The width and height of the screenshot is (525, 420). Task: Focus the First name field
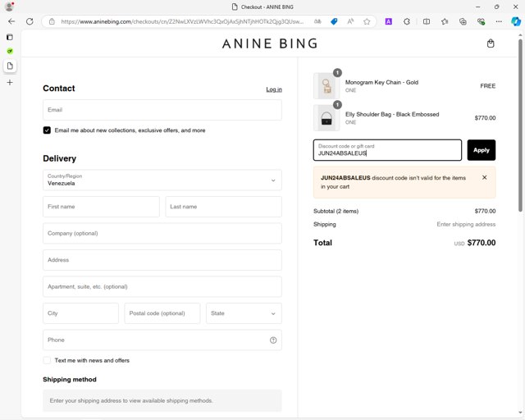(x=101, y=207)
